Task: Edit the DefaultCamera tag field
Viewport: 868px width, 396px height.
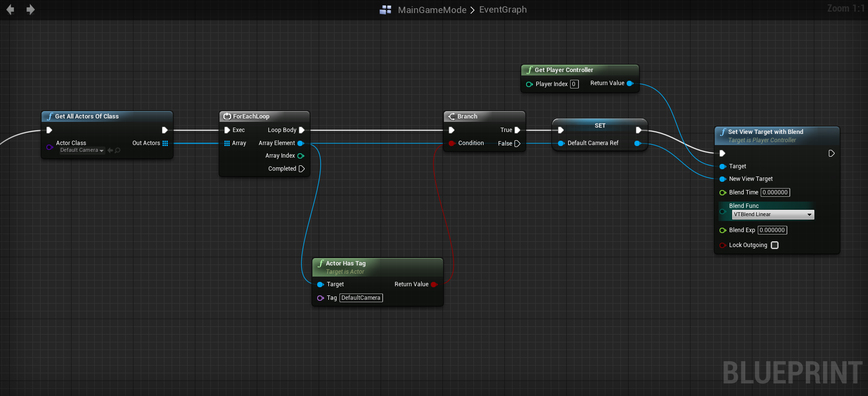Action: (361, 298)
